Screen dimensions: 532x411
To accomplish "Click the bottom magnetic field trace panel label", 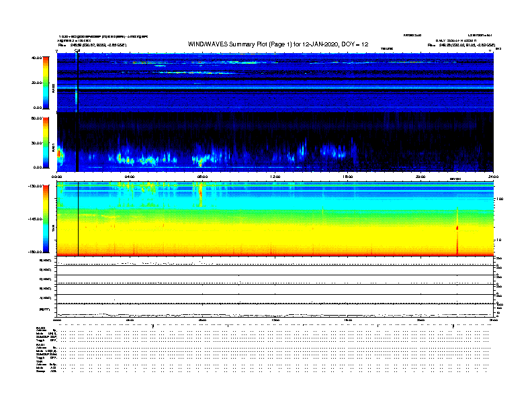I will [x=45, y=310].
